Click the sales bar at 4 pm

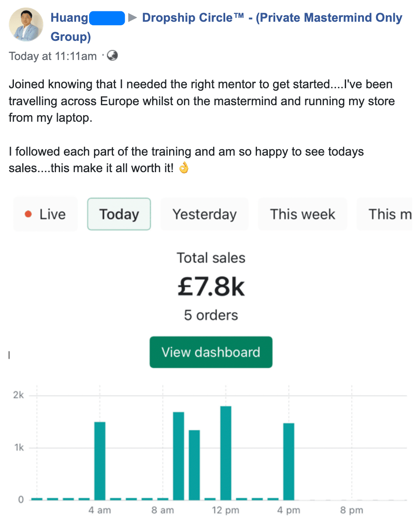[289, 461]
